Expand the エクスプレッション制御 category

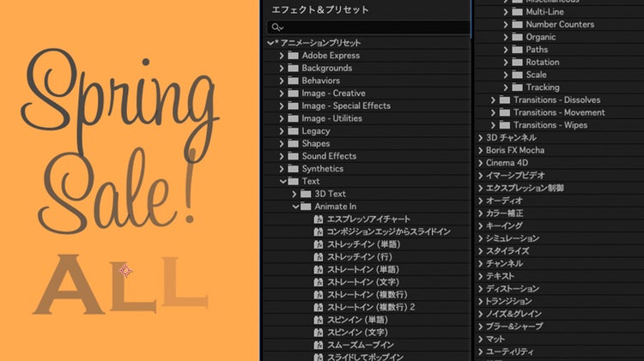pos(480,189)
